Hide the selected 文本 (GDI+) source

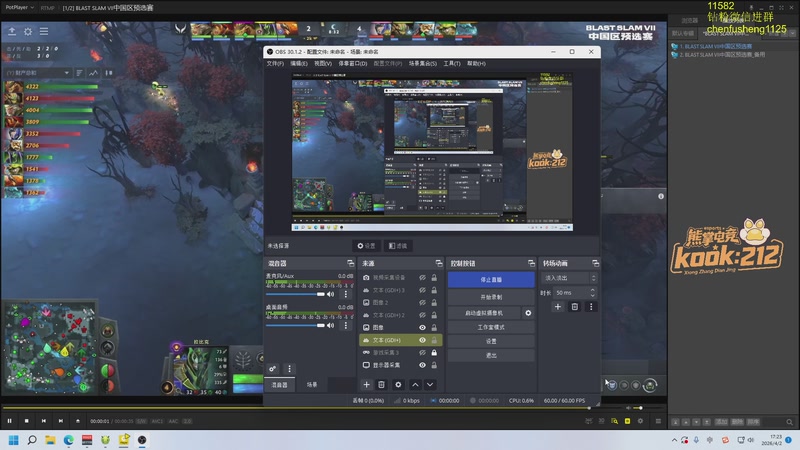[x=422, y=340]
